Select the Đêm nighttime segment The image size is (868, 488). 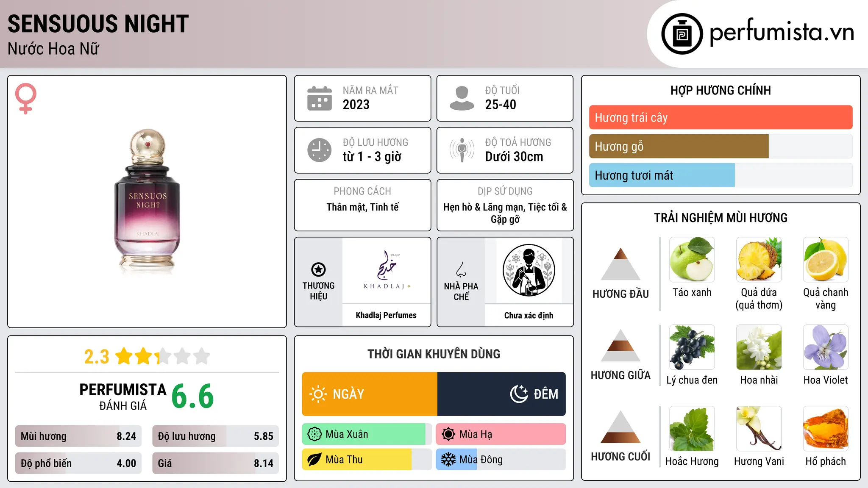pos(501,394)
